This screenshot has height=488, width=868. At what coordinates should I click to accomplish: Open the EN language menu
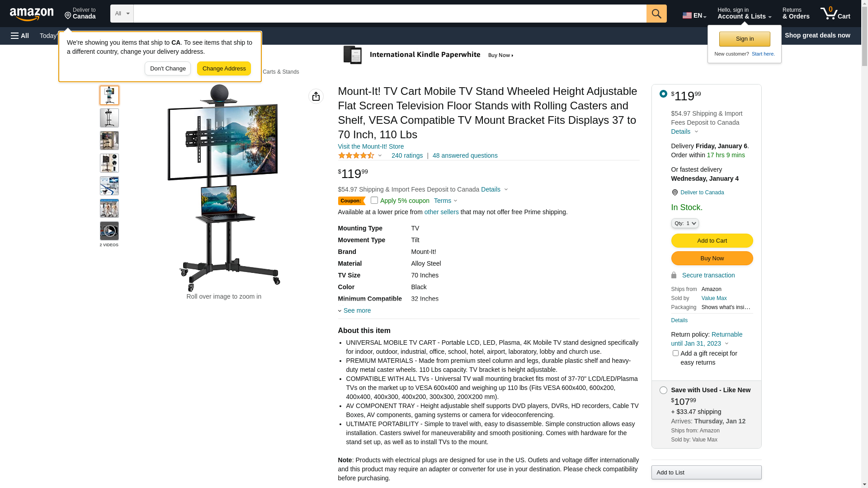tap(694, 15)
